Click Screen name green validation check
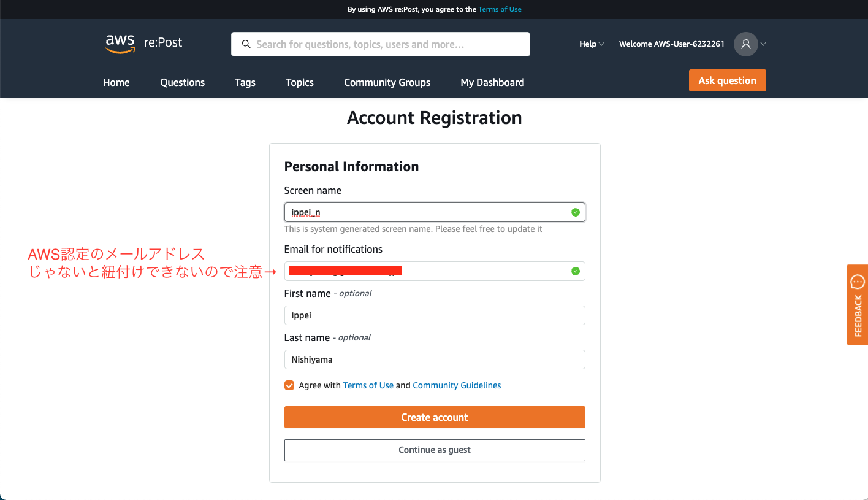The image size is (868, 500). (x=575, y=212)
